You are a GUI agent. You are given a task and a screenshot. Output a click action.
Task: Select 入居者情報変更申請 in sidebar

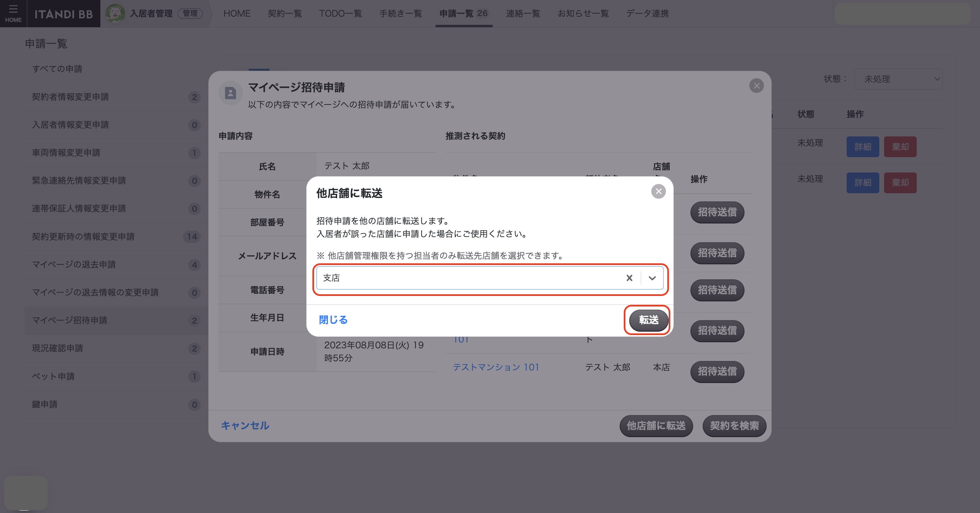116,125
